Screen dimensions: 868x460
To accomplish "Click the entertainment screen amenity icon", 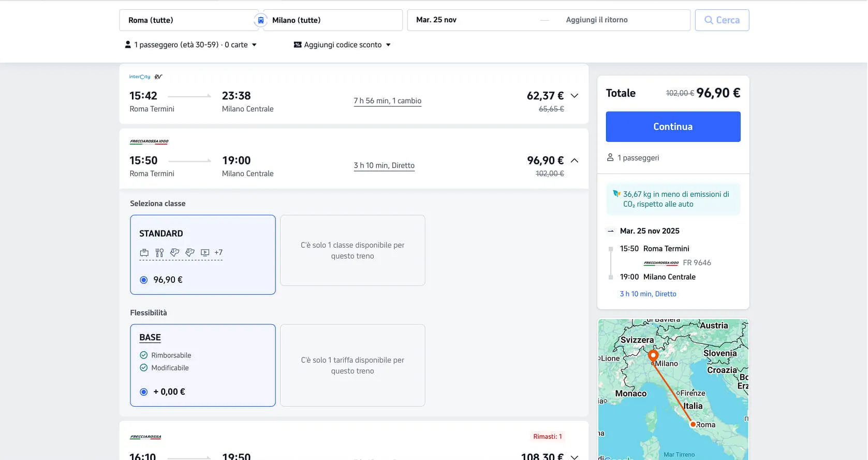I will click(x=205, y=253).
